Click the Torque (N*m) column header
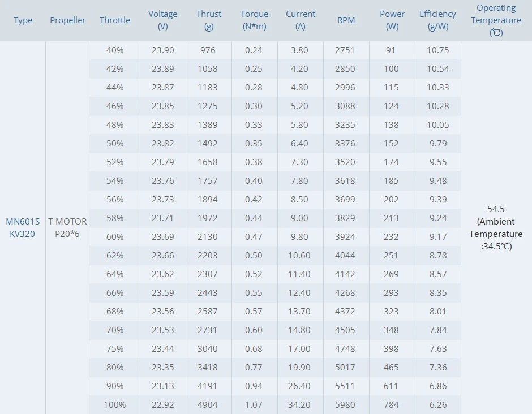The height and width of the screenshot is (414, 532). click(x=254, y=20)
